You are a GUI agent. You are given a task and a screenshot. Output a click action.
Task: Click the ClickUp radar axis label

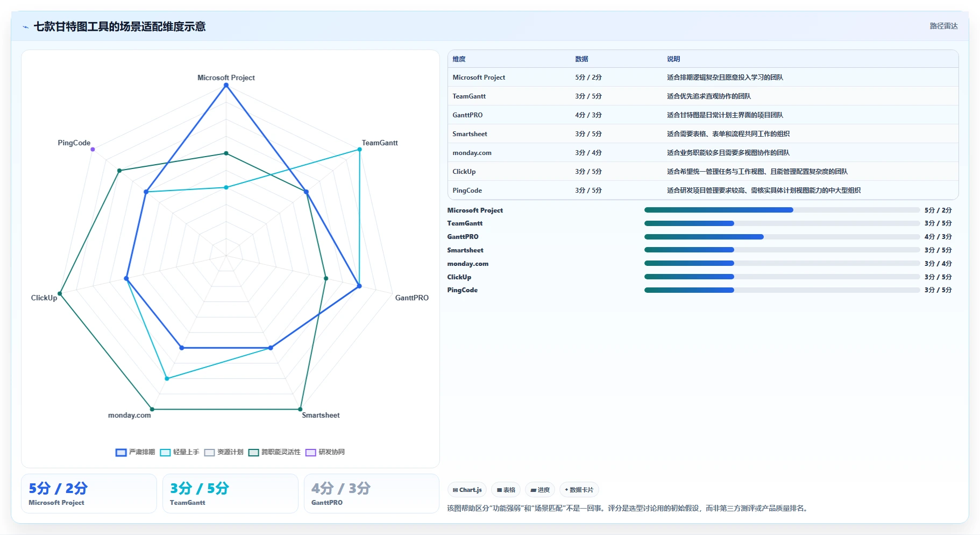point(44,298)
